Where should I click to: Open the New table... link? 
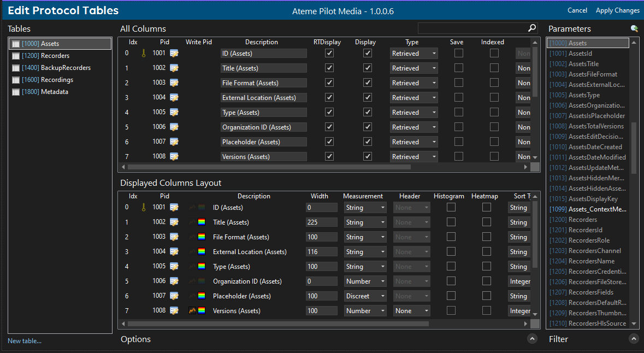pyautogui.click(x=24, y=340)
